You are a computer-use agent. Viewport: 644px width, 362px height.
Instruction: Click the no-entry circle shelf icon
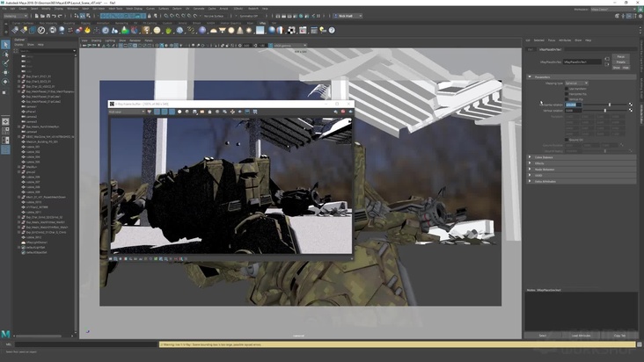[x=41, y=31]
